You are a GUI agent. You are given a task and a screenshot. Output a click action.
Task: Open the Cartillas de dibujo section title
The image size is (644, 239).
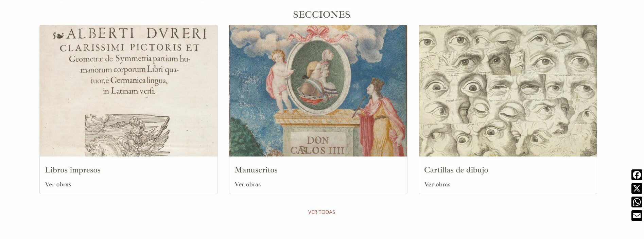point(456,170)
